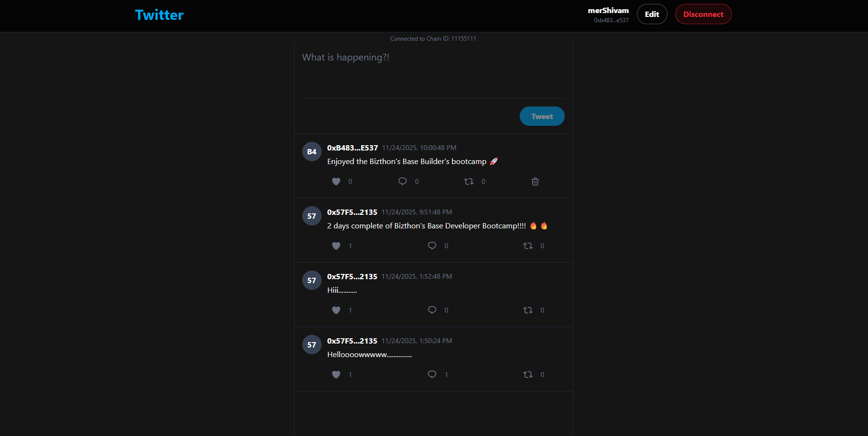Screen dimensions: 868x436
Task: Click the Edit profile button
Action: [651, 15]
